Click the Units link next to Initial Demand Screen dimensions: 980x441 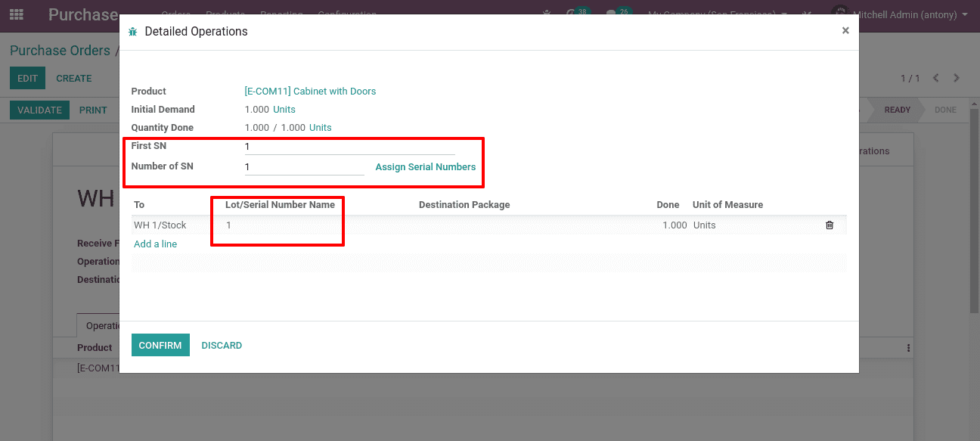click(284, 110)
